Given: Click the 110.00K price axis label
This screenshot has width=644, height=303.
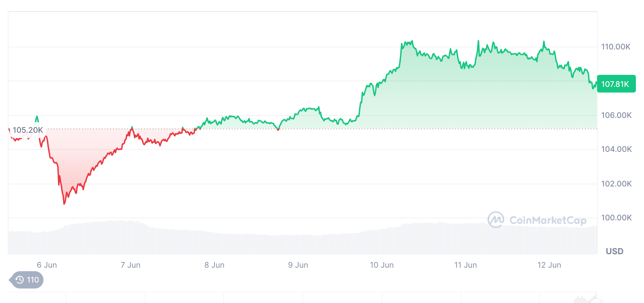Looking at the screenshot, I should click(x=616, y=47).
